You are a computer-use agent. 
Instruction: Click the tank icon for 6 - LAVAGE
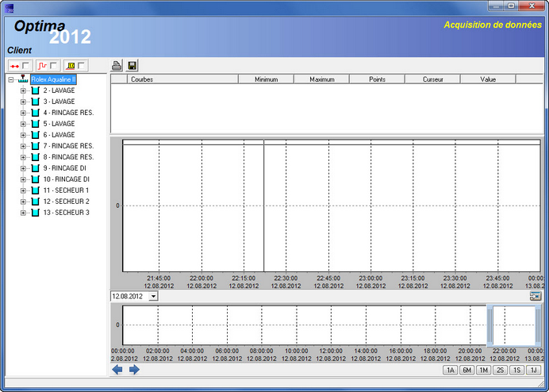coord(35,135)
